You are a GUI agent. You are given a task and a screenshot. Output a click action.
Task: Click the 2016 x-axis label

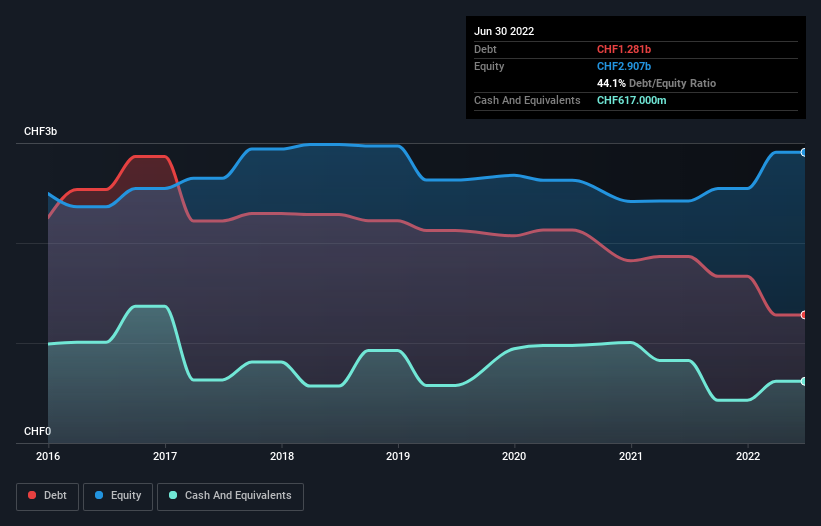(48, 456)
